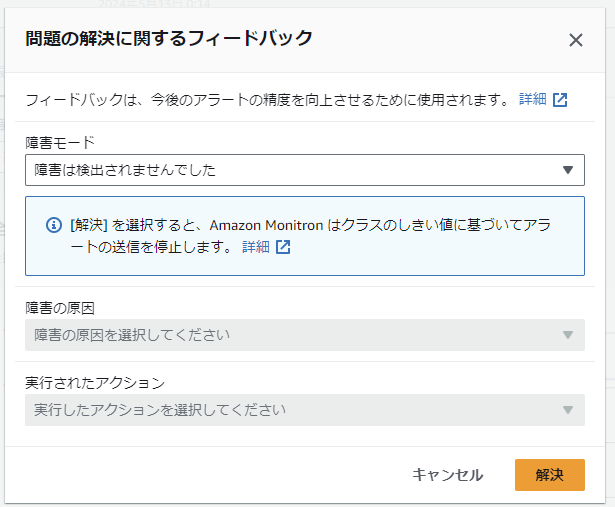The image size is (615, 507).
Task: Click the arrow on the 実行されたアクション dropdown
Action: click(567, 409)
